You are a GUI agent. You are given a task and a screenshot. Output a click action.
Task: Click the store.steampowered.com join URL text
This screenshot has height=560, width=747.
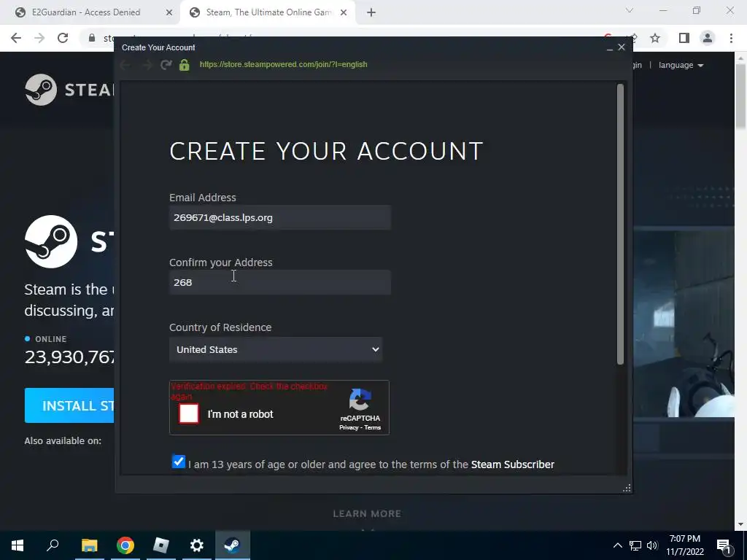click(284, 64)
